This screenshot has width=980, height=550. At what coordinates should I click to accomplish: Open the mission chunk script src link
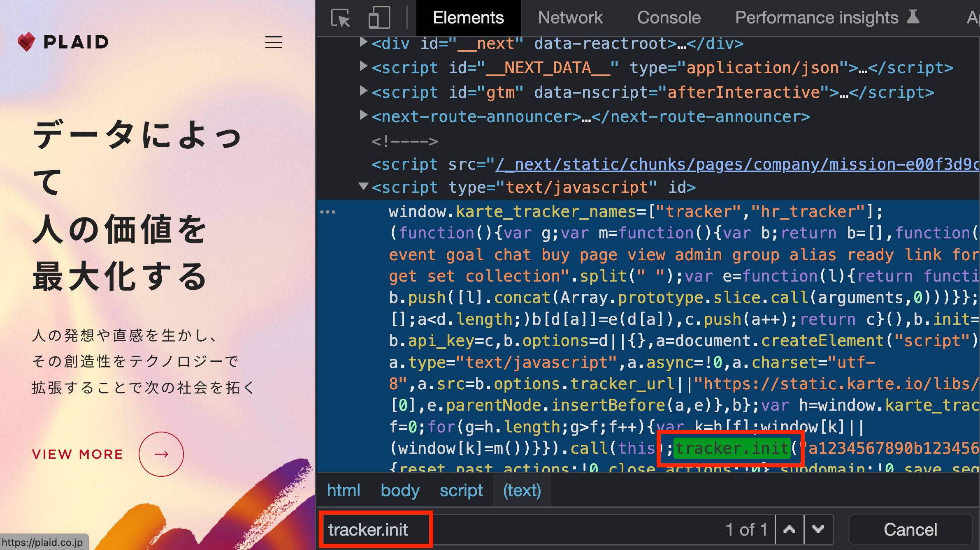[x=738, y=164]
